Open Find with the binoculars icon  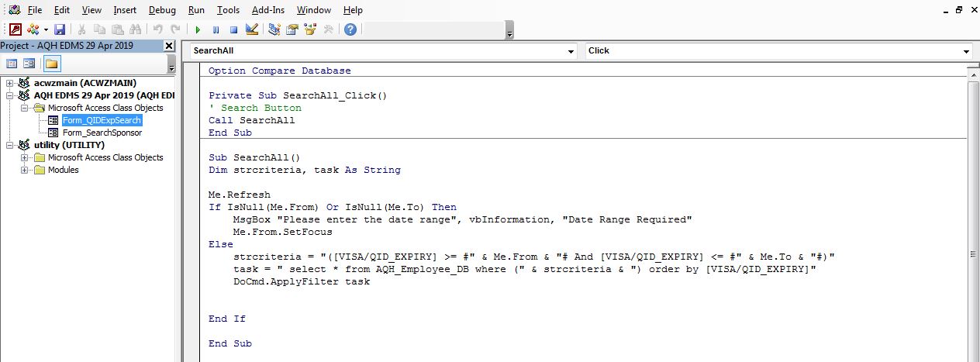click(135, 29)
